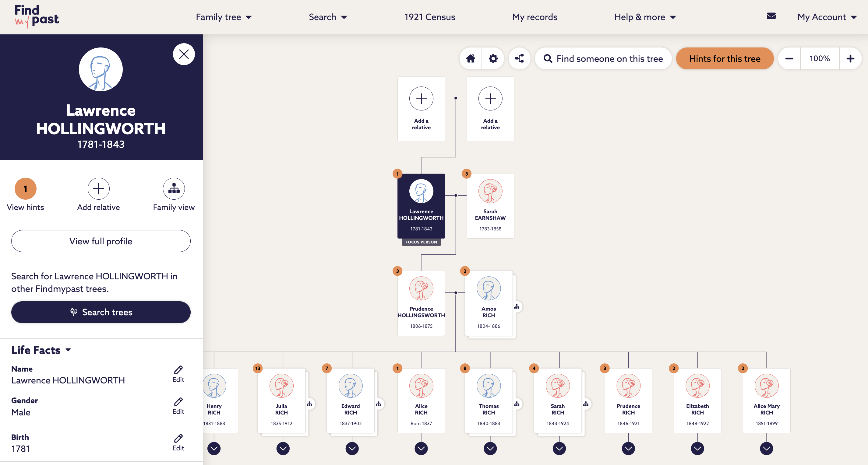The image size is (868, 465).
Task: Click the Search trees button
Action: 101,312
